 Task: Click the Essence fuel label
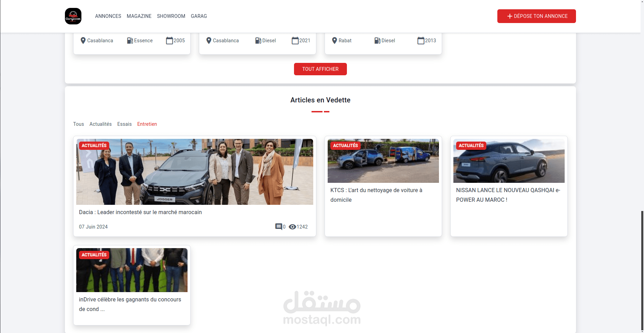[x=144, y=41]
